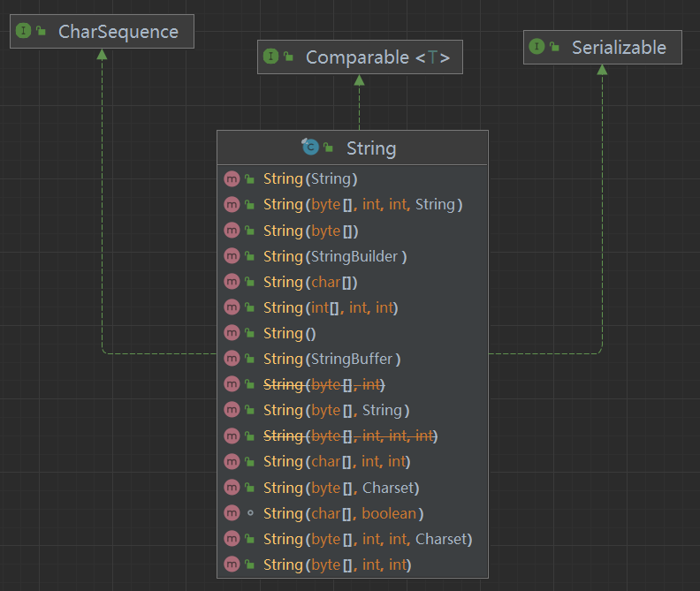700x591 pixels.
Task: Select the CharSequence node
Action: pyautogui.click(x=118, y=32)
